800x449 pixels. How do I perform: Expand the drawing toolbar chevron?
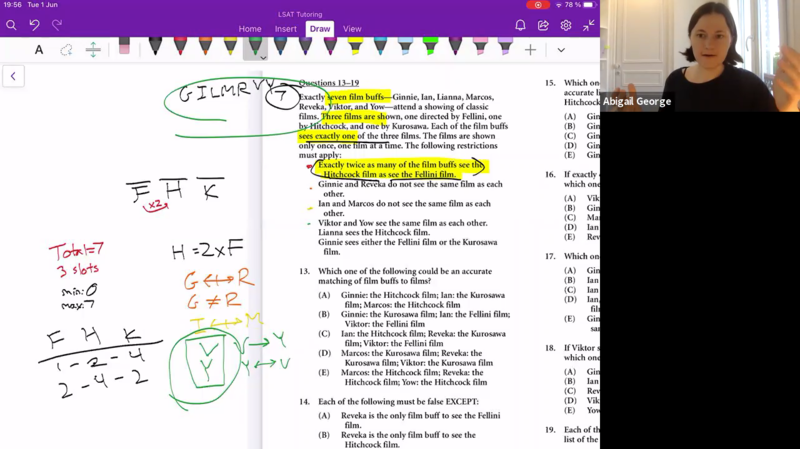click(561, 50)
